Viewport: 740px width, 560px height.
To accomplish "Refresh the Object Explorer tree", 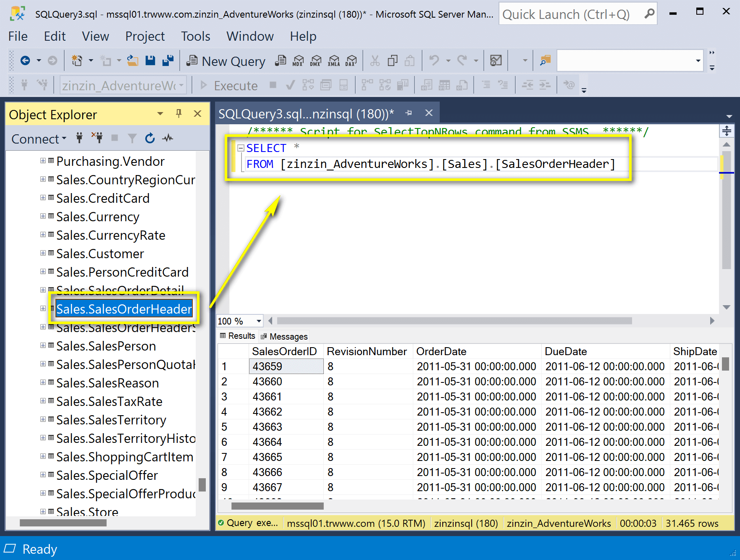I will coord(150,138).
